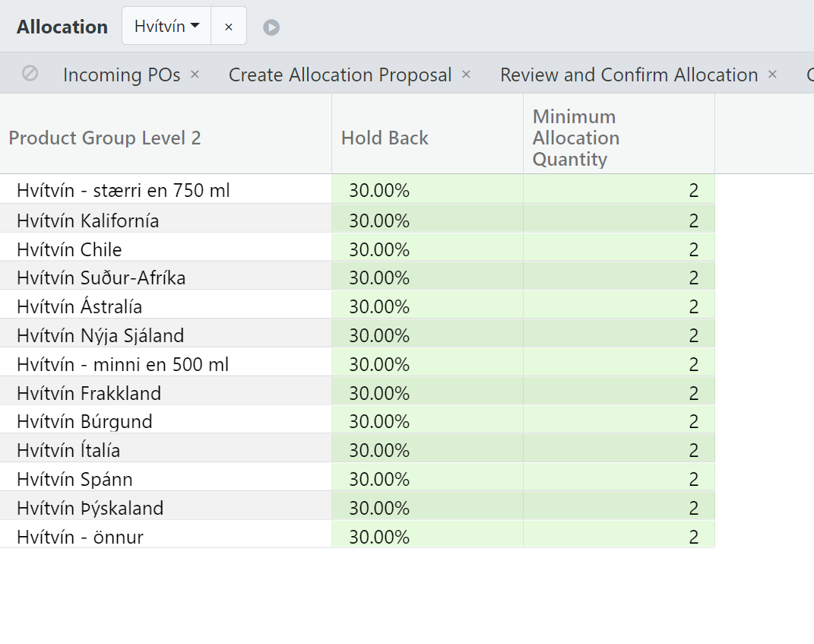Open the Hvítvín dropdown selector

166,27
